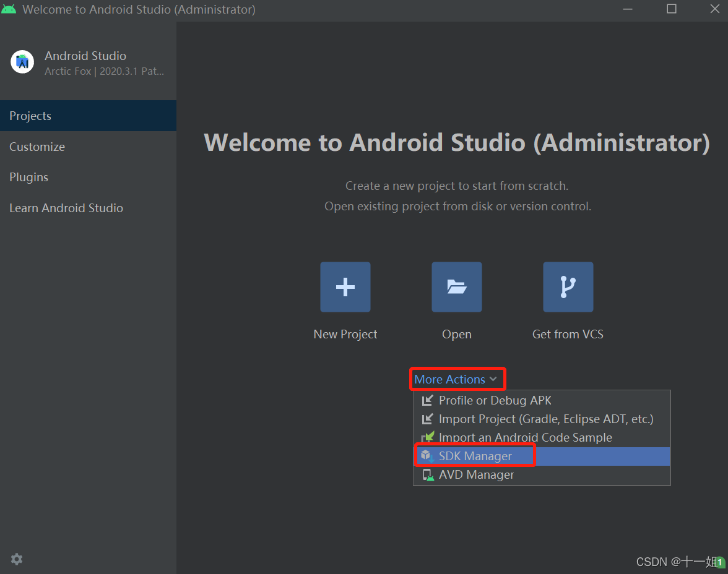Click the Get from VCS label
Screen dimensions: 728x574
[568, 334]
